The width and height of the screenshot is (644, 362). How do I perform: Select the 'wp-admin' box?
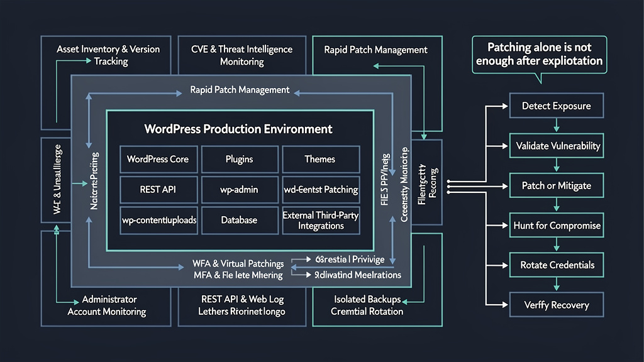coord(240,190)
